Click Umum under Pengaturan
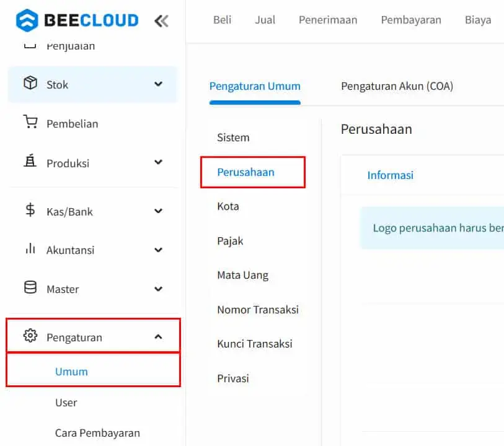The width and height of the screenshot is (504, 446). (x=71, y=372)
